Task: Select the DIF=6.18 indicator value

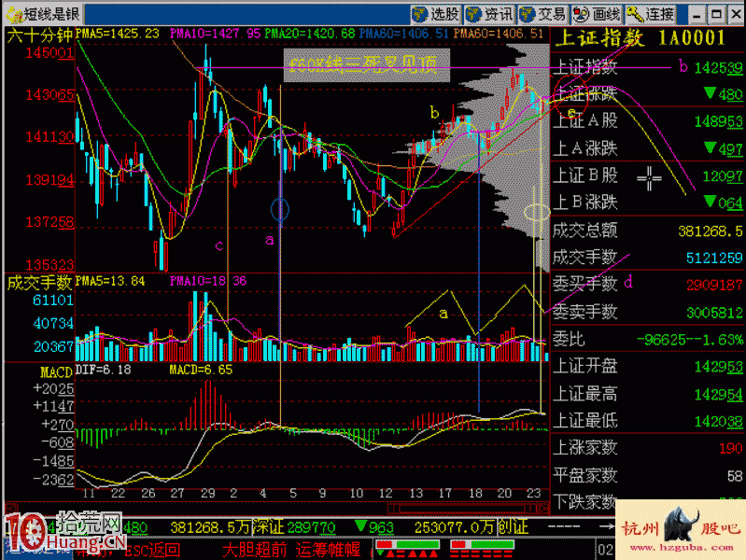Action: [104, 370]
